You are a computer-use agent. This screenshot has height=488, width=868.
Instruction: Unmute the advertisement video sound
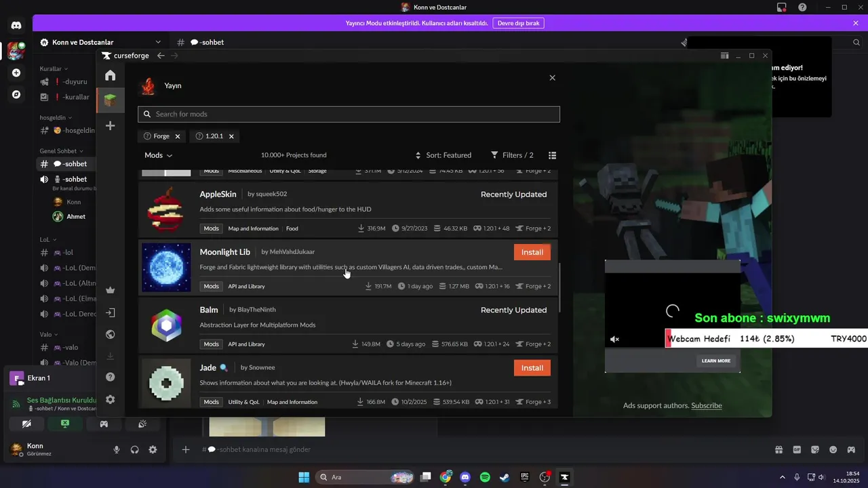coord(615,340)
